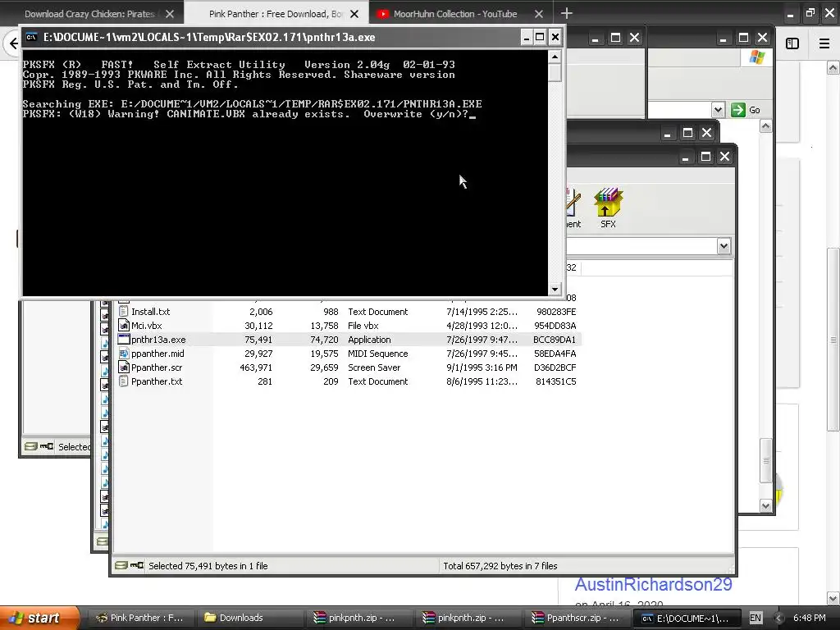Click the 6:48 PM system clock
The height and width of the screenshot is (630, 840).
coord(809,618)
